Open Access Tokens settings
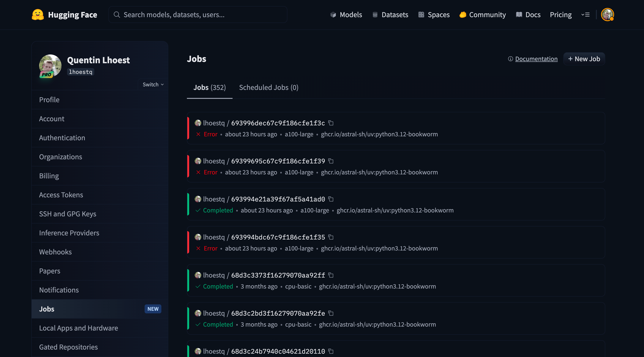Viewport: 644px width, 357px height. [x=61, y=195]
